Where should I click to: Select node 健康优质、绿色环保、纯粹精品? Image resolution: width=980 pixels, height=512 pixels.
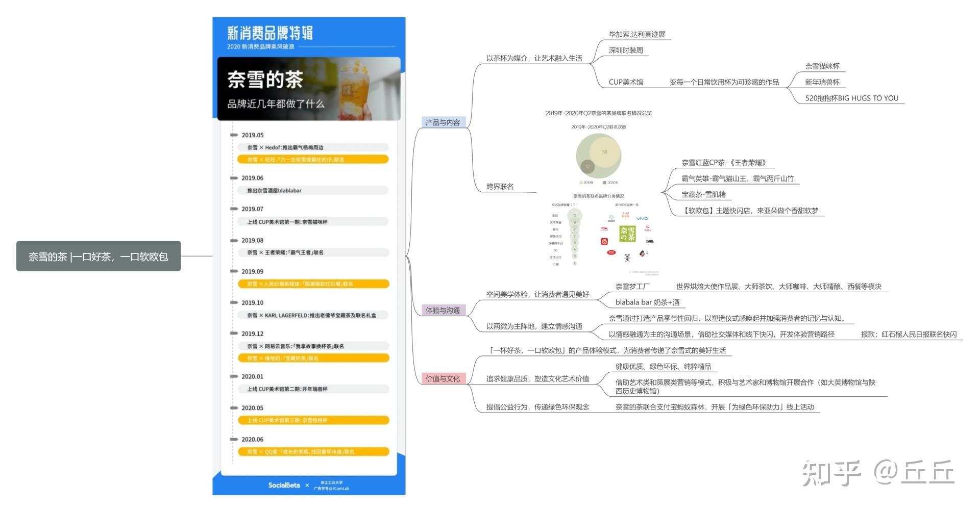(x=663, y=366)
